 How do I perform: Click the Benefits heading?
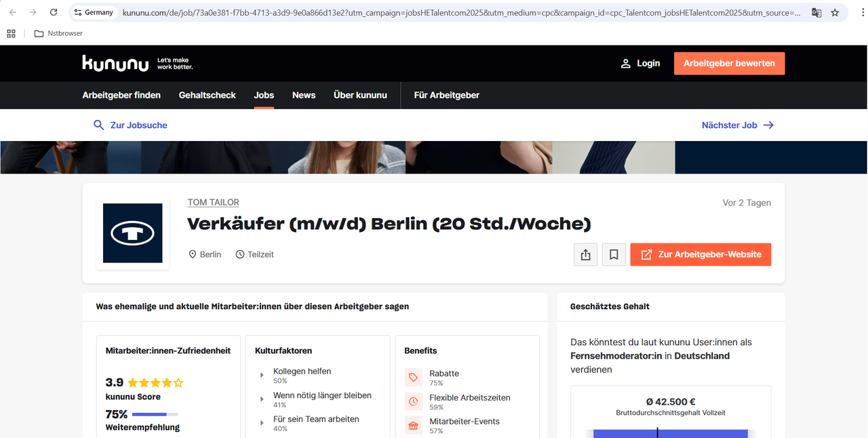(x=420, y=351)
